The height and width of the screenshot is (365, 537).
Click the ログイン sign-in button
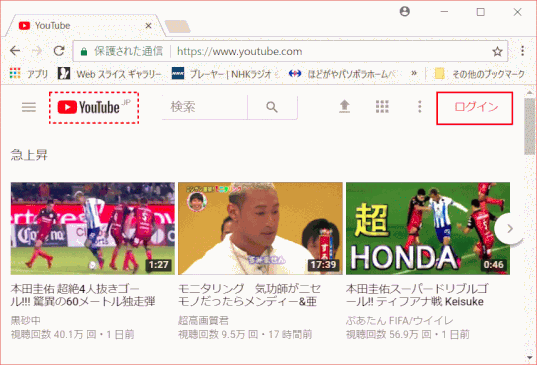[x=475, y=108]
